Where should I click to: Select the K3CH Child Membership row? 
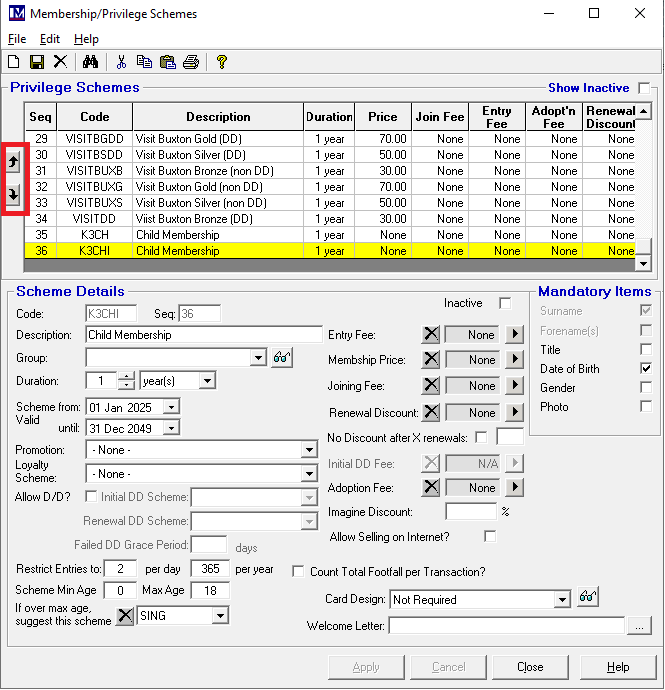tap(330, 235)
